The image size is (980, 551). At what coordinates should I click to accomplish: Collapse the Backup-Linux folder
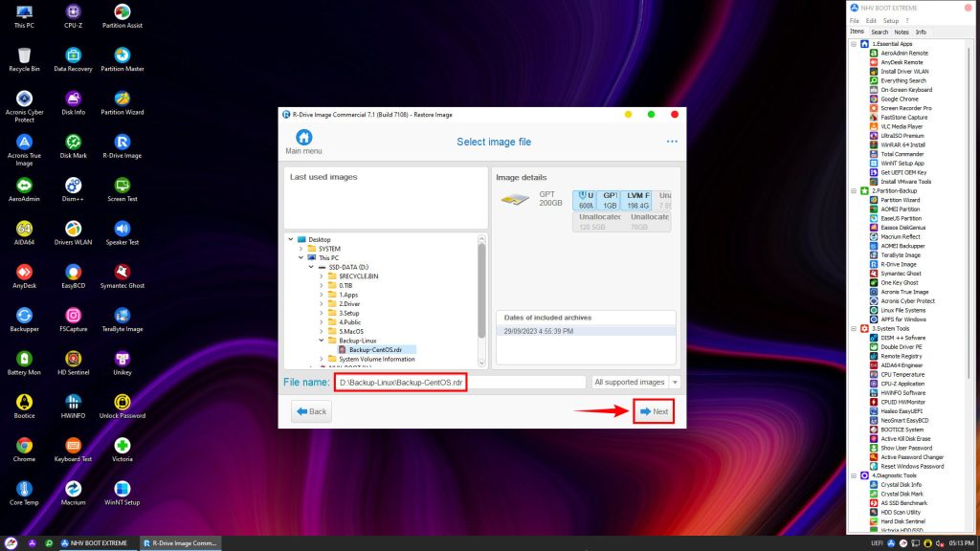(x=322, y=341)
